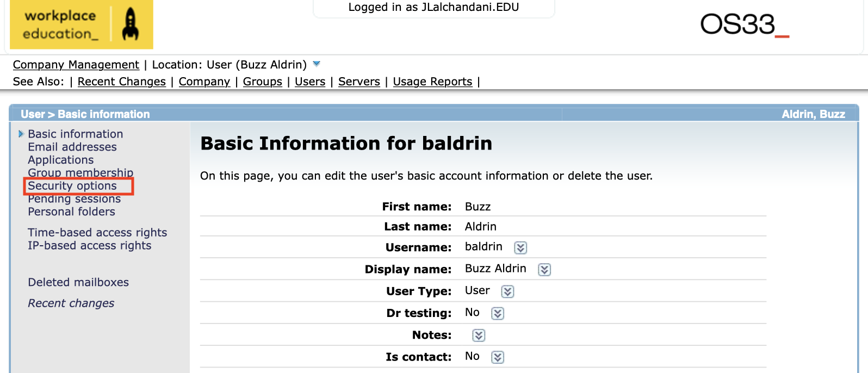Open the Is contact edit chevron
Screen dimensions: 868x373
498,357
